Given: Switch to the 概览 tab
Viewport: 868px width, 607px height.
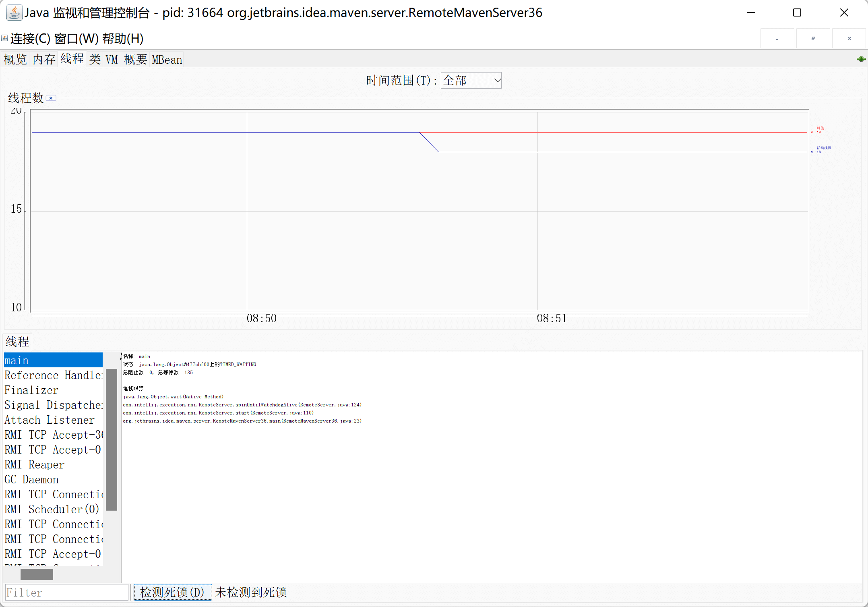Looking at the screenshot, I should click(15, 60).
